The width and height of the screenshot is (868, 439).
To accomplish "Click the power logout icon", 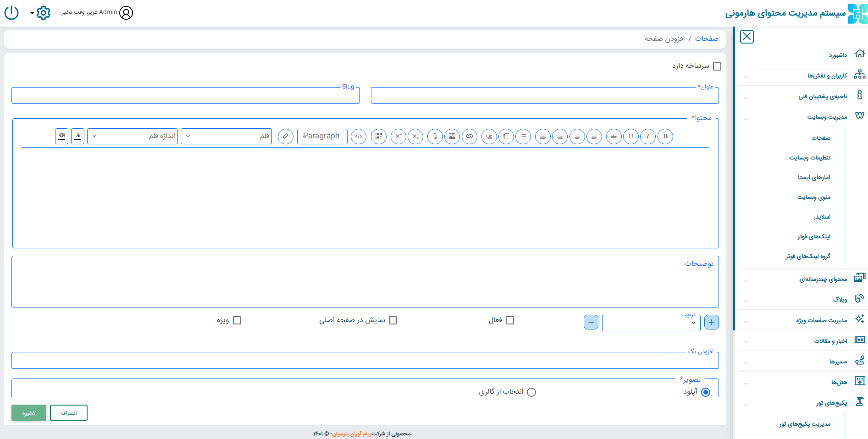I will (x=11, y=13).
